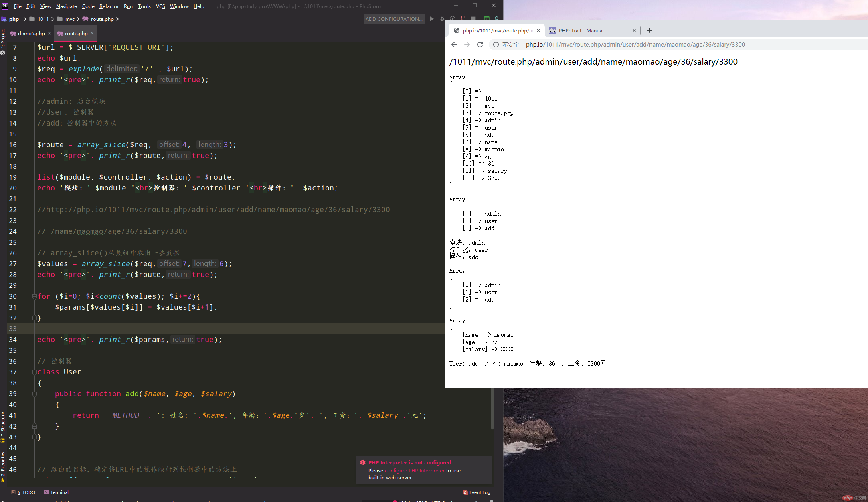This screenshot has width=868, height=502.
Task: Open the VCS menu
Action: click(160, 6)
